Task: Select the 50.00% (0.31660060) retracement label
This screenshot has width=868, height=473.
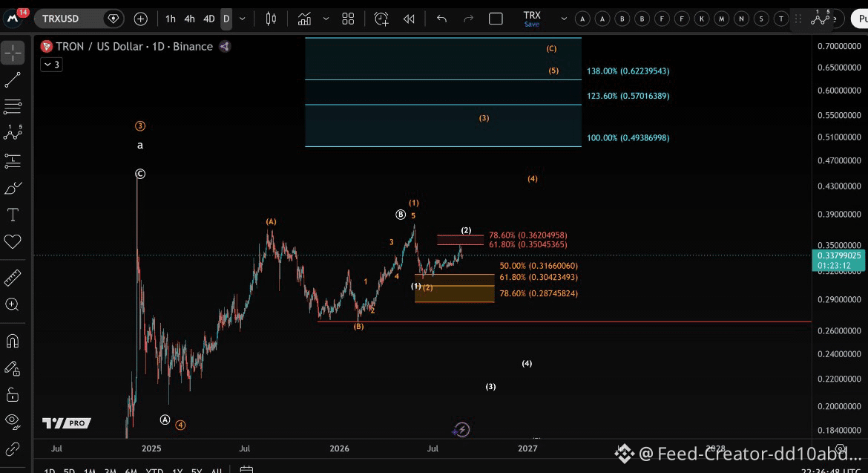Action: click(x=539, y=266)
